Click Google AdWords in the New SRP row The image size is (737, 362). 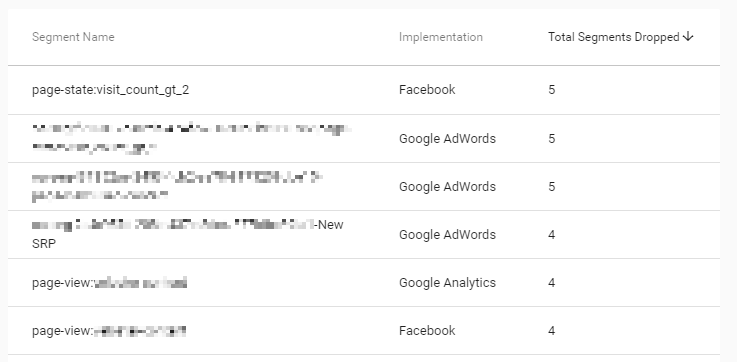[447, 235]
